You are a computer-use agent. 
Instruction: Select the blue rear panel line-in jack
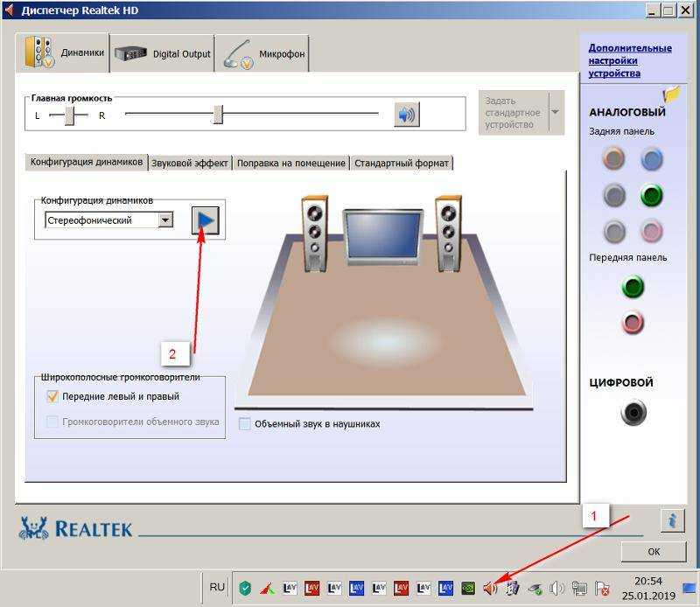[x=651, y=158]
